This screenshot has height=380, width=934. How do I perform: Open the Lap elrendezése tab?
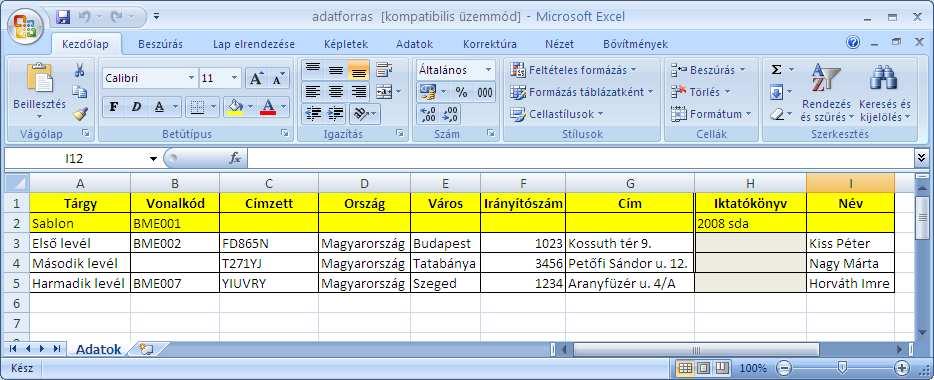click(x=254, y=44)
